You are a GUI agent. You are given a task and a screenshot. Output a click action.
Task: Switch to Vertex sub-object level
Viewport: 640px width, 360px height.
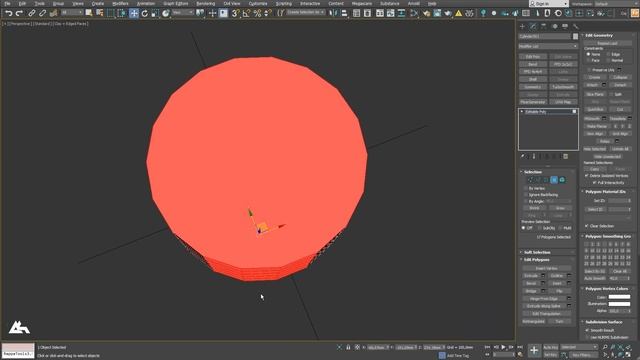click(x=530, y=180)
